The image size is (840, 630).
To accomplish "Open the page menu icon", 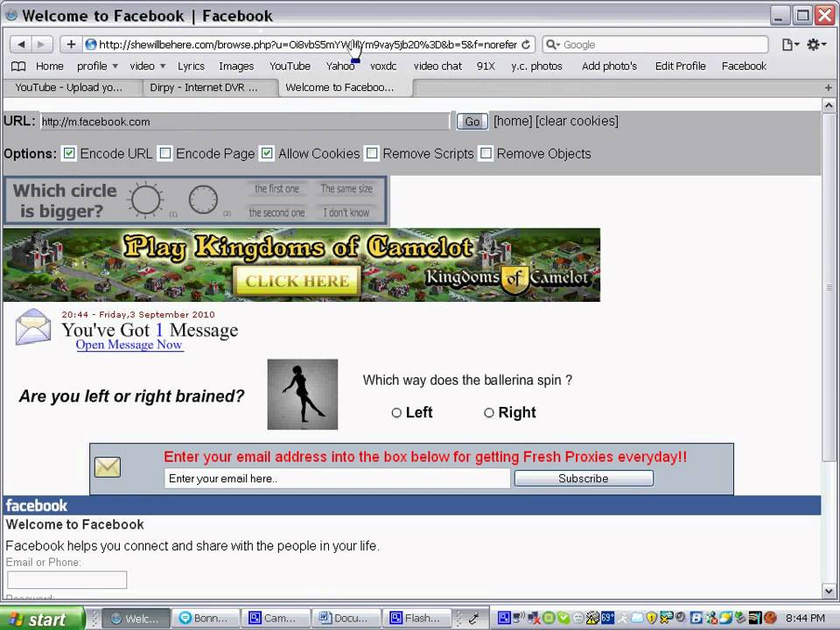I will point(790,45).
